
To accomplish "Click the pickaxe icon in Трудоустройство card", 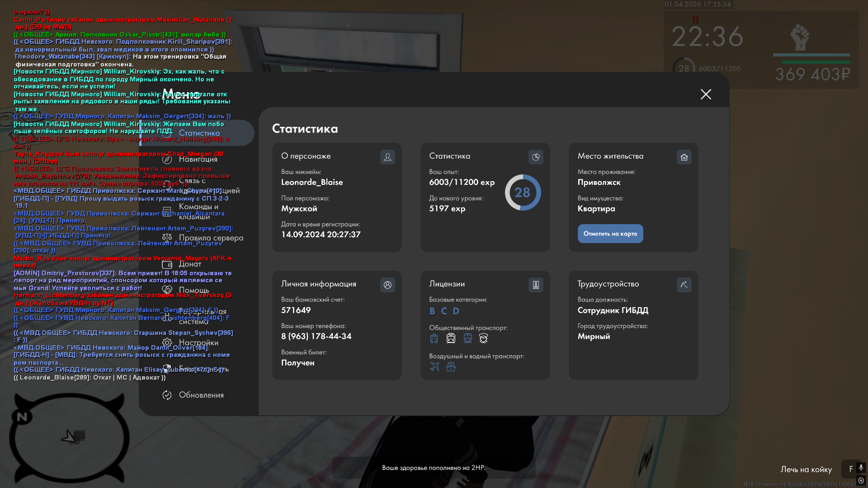I will pyautogui.click(x=684, y=285).
